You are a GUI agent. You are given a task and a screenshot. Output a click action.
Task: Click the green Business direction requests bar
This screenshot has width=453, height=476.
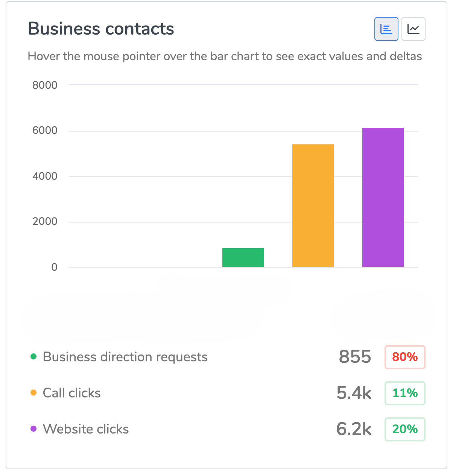point(243,258)
